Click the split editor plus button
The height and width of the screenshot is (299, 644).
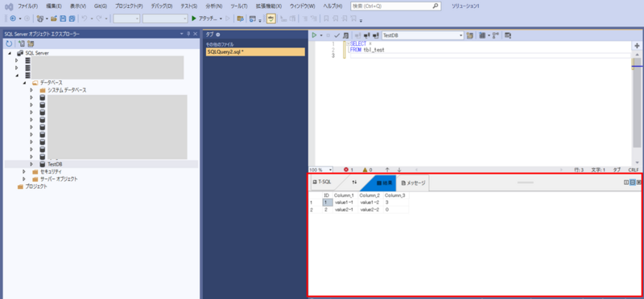coord(637,46)
